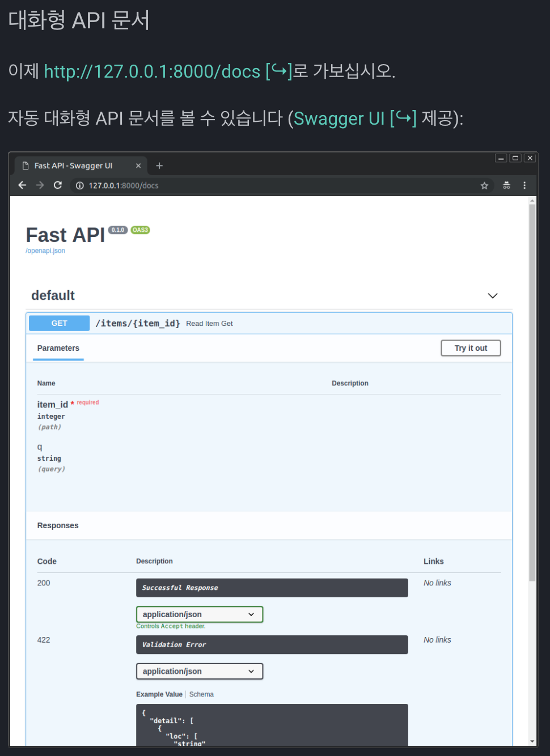550x756 pixels.
Task: Open the 200 response application/json dropdown
Action: click(200, 614)
